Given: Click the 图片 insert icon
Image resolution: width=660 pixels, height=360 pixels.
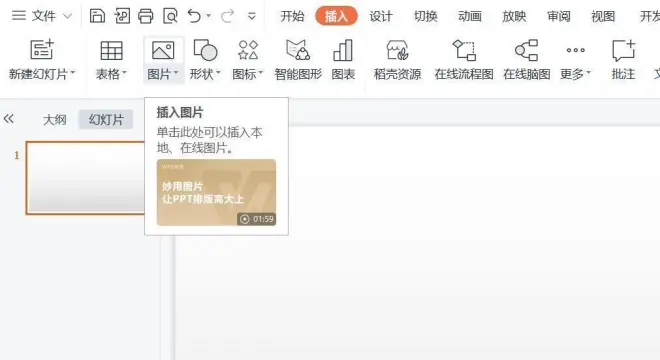Looking at the screenshot, I should pos(163,51).
